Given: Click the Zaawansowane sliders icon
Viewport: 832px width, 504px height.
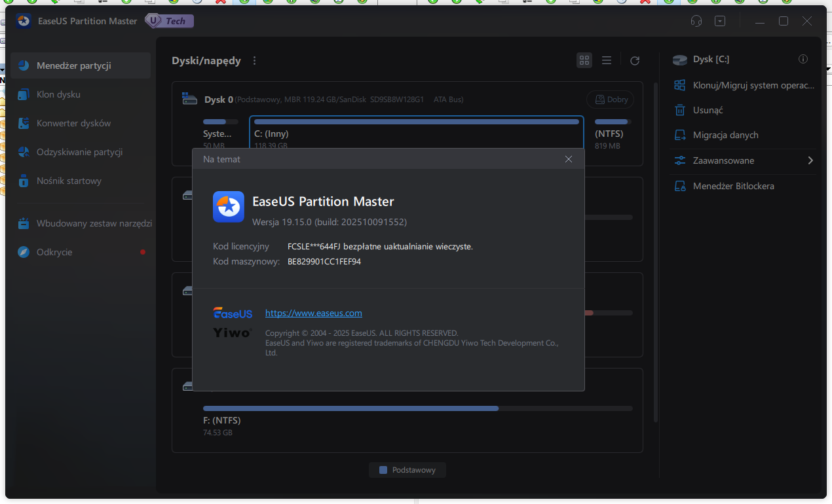Looking at the screenshot, I should tap(681, 160).
